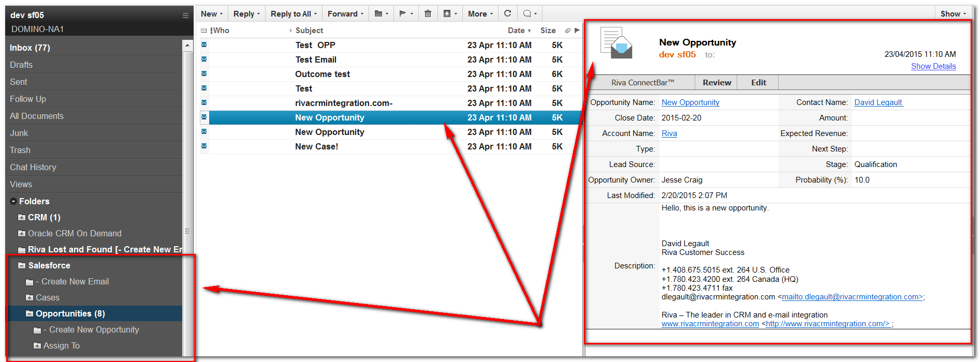
Task: Open Chat History
Action: click(x=94, y=167)
